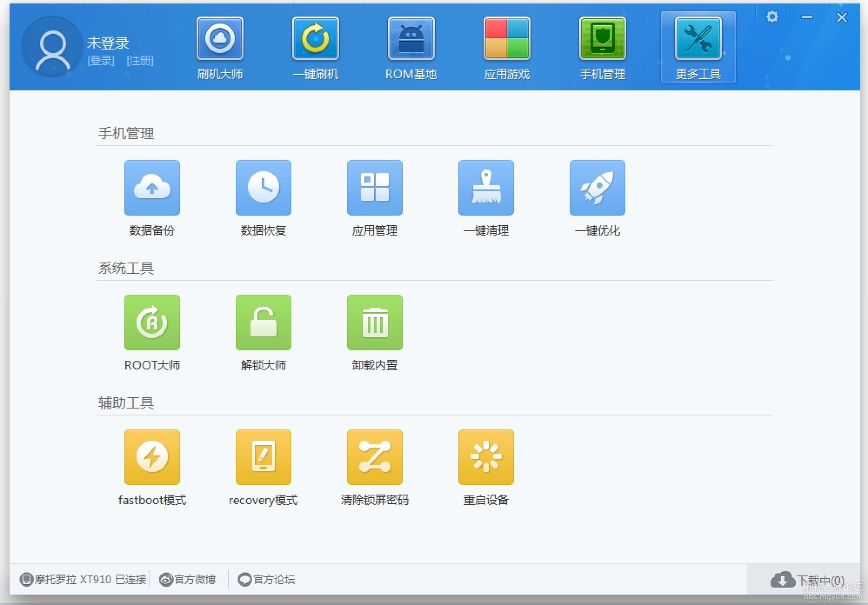
Task: Go to the 一键刷机 tab
Action: [x=316, y=48]
